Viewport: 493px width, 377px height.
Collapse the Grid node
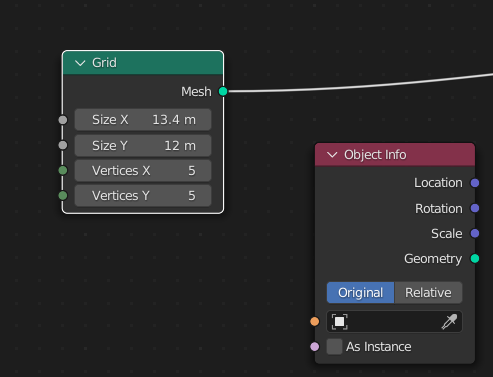[80, 63]
